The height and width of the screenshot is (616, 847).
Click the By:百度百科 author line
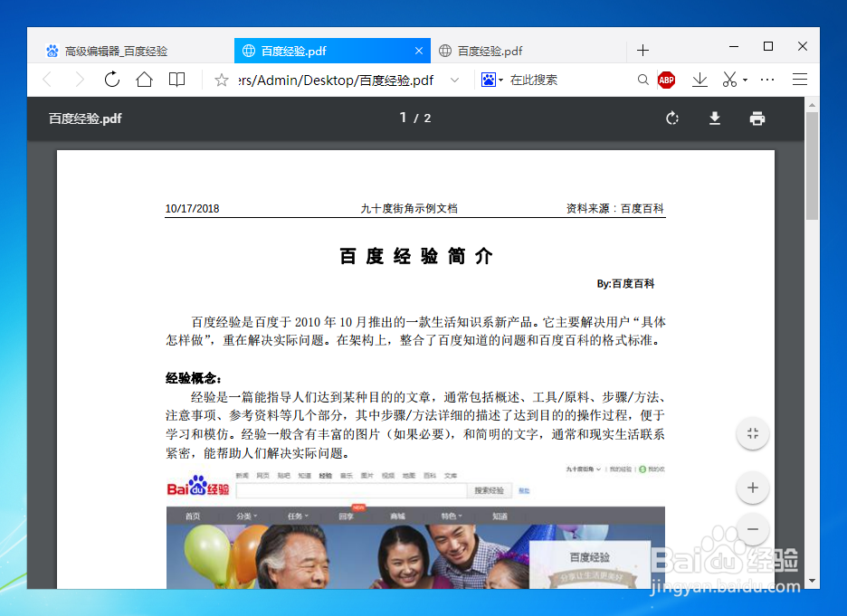(x=625, y=283)
